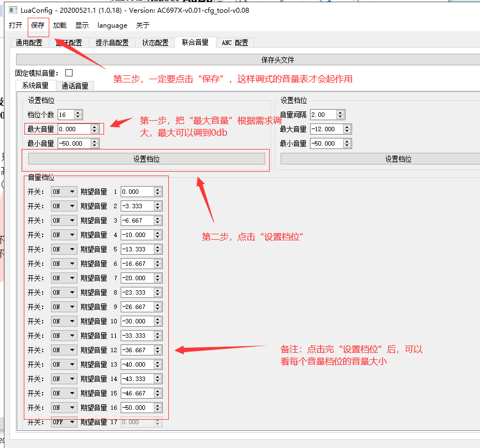The width and height of the screenshot is (480, 448).
Task: Open the 开关 dropdown for 期望音量 8
Action: pyautogui.click(x=64, y=292)
